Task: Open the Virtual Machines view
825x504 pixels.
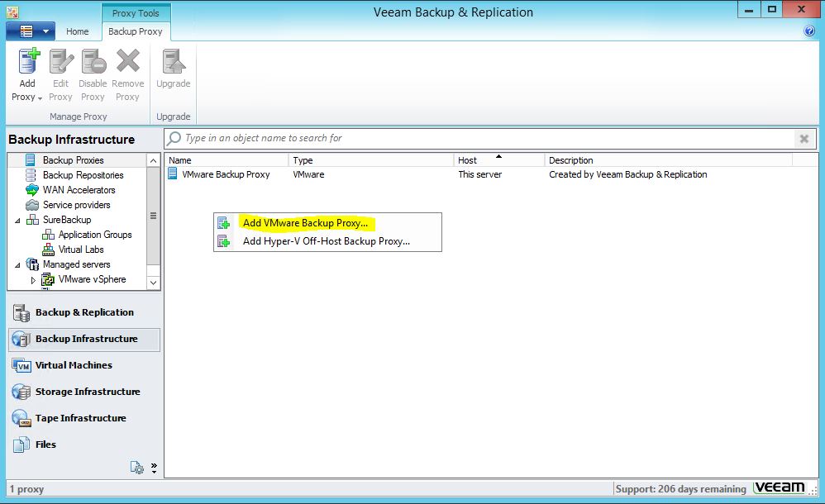Action: [x=84, y=366]
